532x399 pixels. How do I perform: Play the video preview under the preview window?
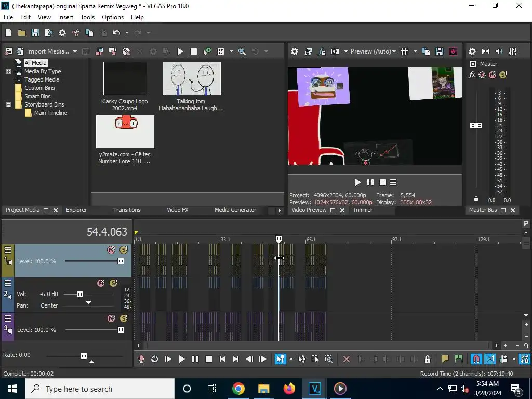pyautogui.click(x=357, y=182)
